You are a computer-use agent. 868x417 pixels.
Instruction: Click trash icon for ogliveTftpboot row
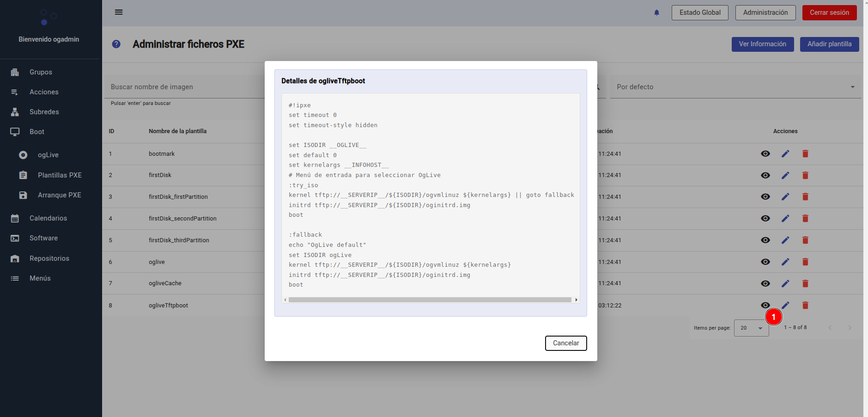pyautogui.click(x=805, y=305)
